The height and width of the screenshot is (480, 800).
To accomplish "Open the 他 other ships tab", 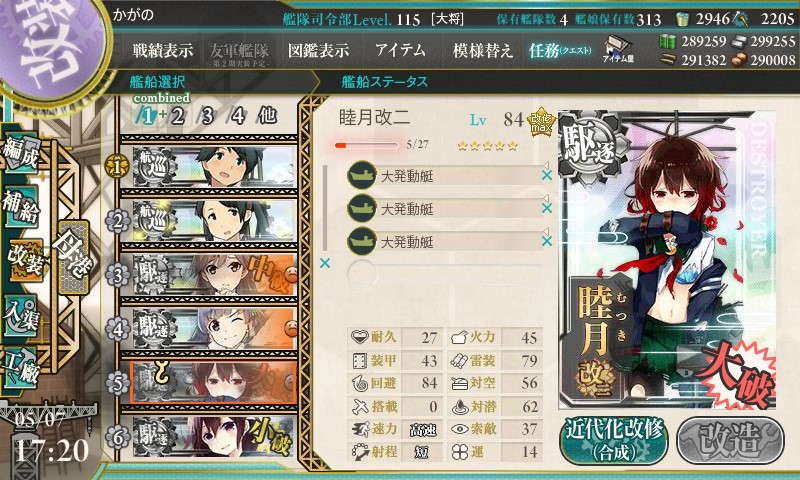I will [x=267, y=116].
